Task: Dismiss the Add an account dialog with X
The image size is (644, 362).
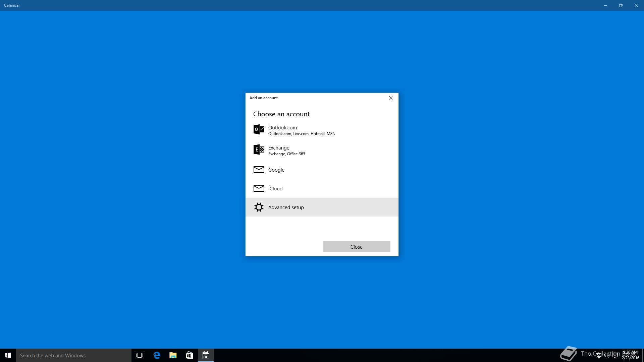Action: [390, 98]
